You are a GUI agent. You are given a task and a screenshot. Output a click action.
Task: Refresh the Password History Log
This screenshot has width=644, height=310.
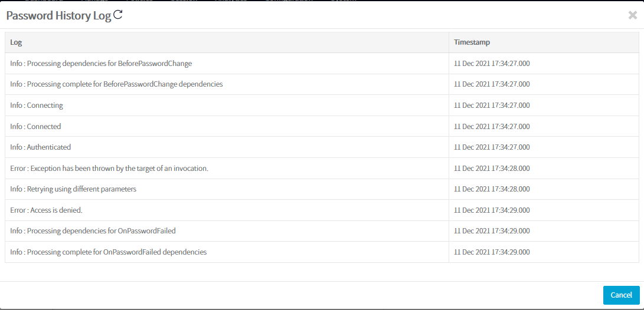pos(117,15)
